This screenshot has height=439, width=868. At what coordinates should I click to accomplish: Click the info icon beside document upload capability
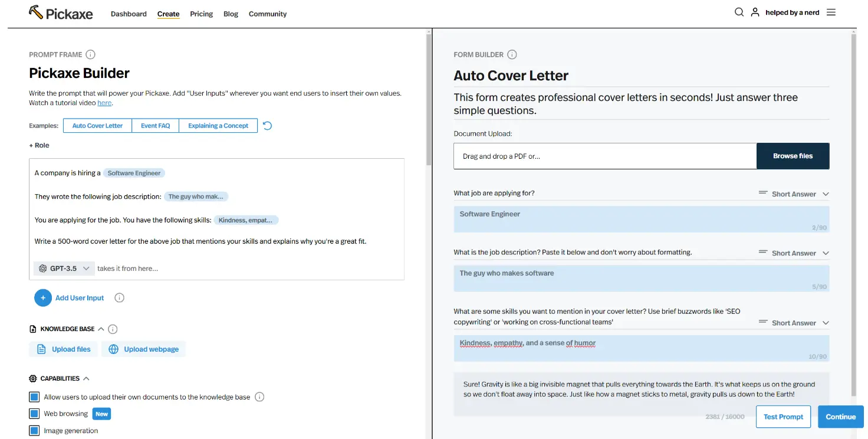coord(259,397)
